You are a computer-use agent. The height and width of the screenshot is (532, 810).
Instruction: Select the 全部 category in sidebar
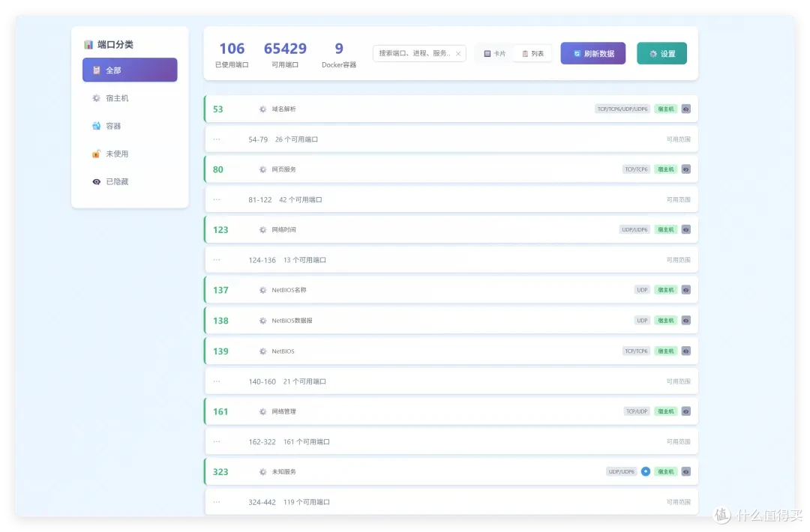(130, 70)
